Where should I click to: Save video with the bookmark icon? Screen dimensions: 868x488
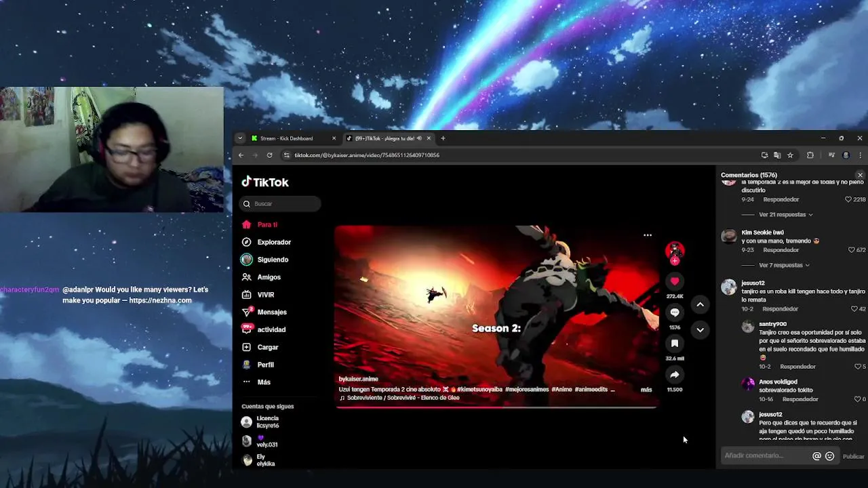click(675, 344)
